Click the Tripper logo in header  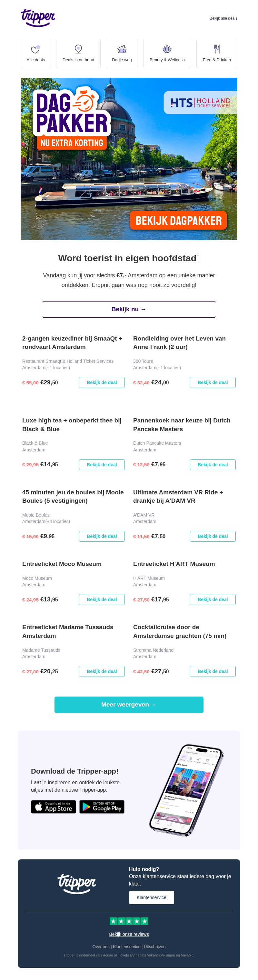point(38,18)
